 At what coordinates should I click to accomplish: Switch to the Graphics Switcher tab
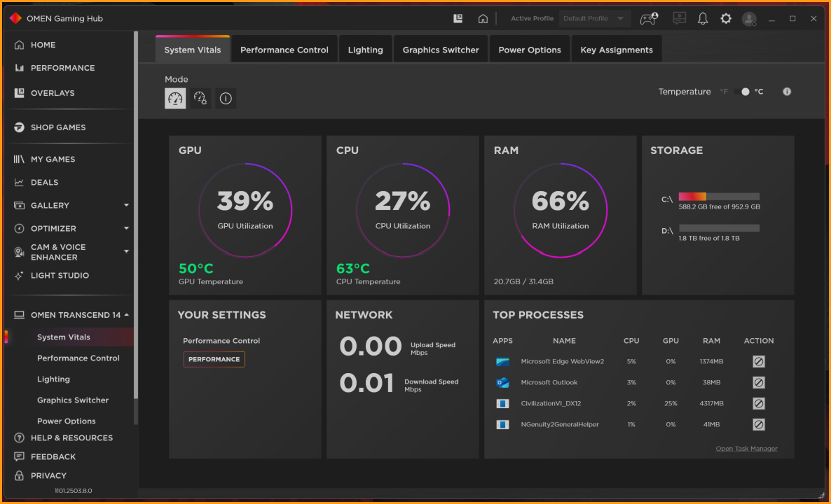pos(441,50)
